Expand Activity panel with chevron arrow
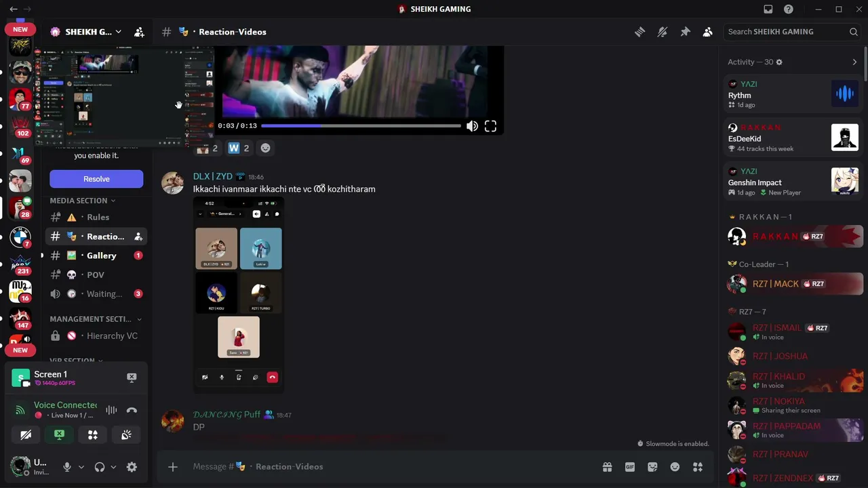 (x=854, y=62)
